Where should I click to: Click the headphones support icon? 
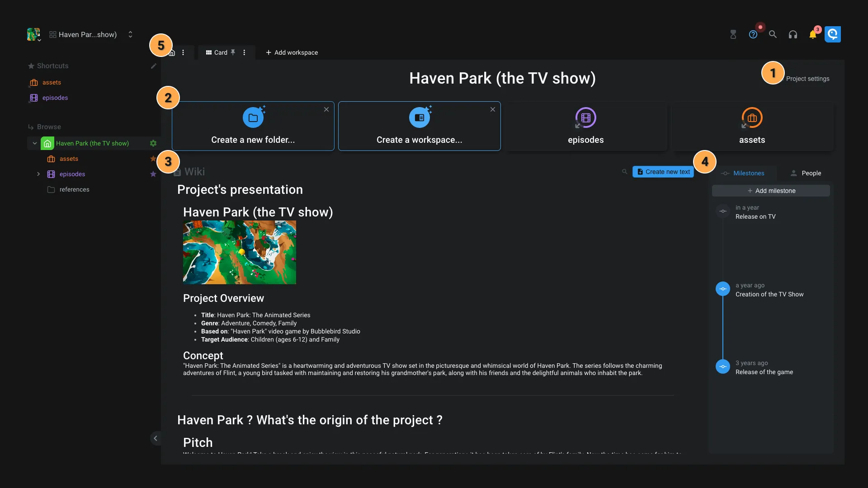[793, 34]
